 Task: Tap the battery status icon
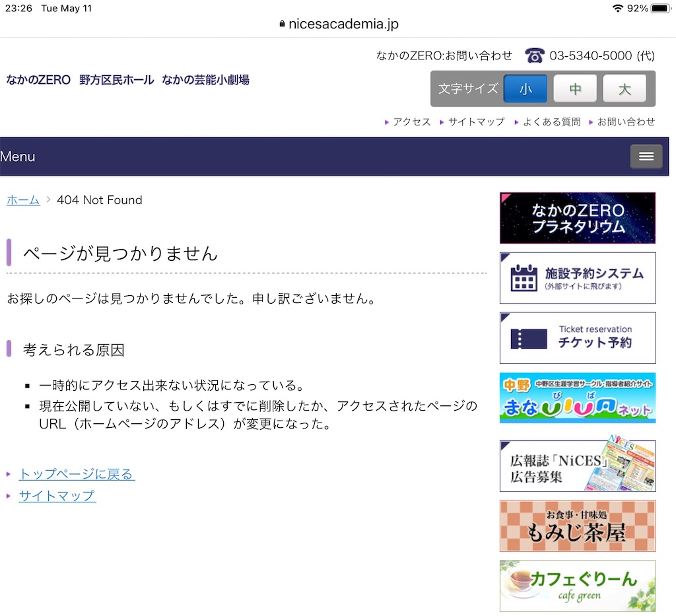(661, 8)
